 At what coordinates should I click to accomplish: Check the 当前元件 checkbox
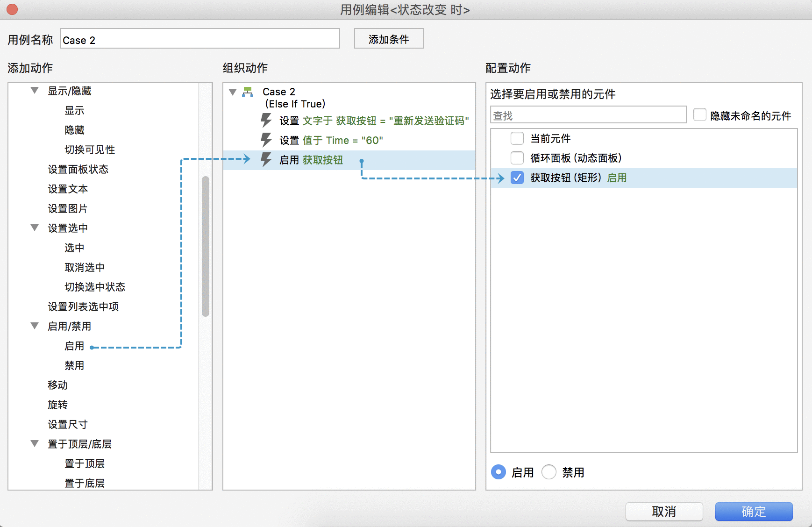click(x=517, y=138)
